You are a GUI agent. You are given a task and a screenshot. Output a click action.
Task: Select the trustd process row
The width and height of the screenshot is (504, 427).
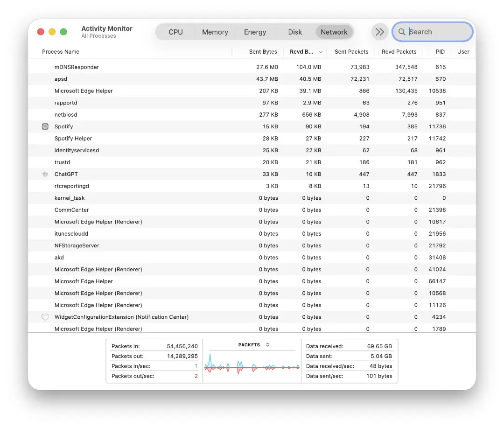[252, 162]
